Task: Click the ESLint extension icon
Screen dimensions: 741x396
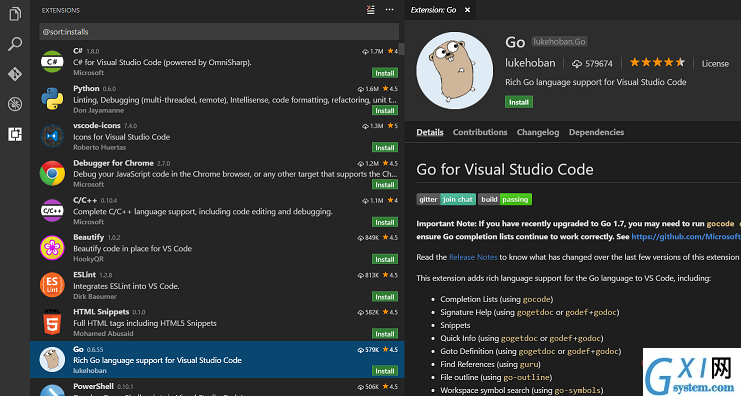Action: (52, 285)
